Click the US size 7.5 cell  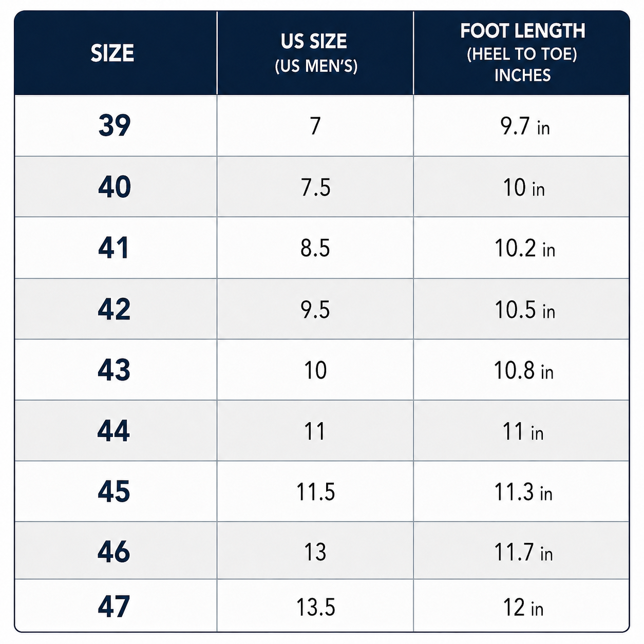315,187
